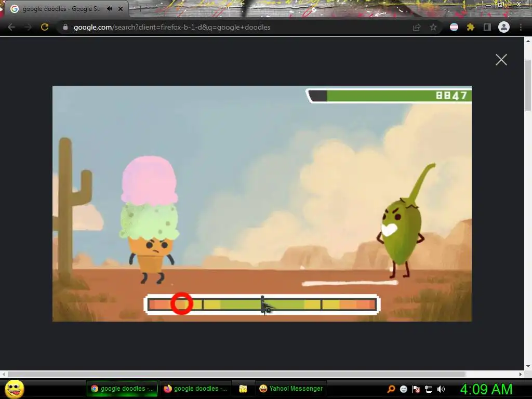
Task: Open the profile avatar icon
Action: pos(503,27)
